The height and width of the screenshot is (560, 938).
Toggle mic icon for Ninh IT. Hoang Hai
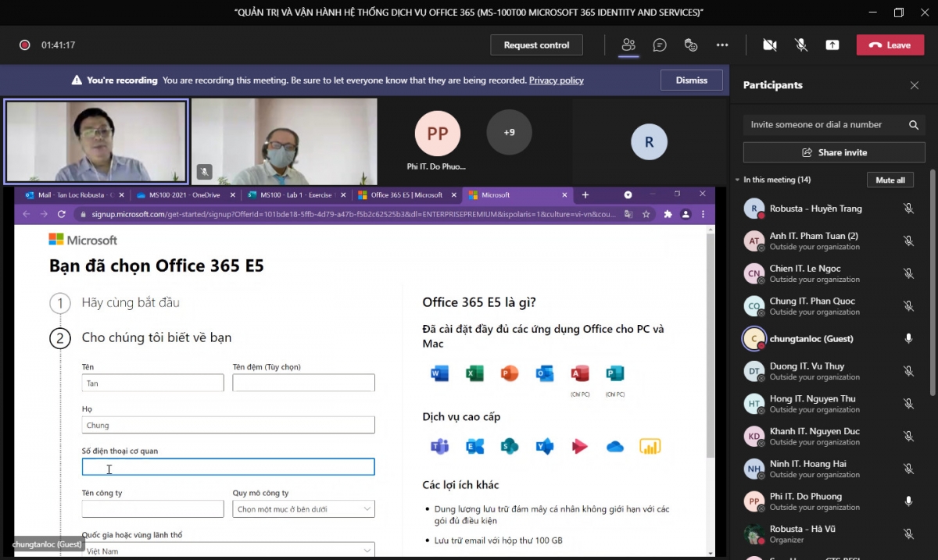tap(908, 469)
